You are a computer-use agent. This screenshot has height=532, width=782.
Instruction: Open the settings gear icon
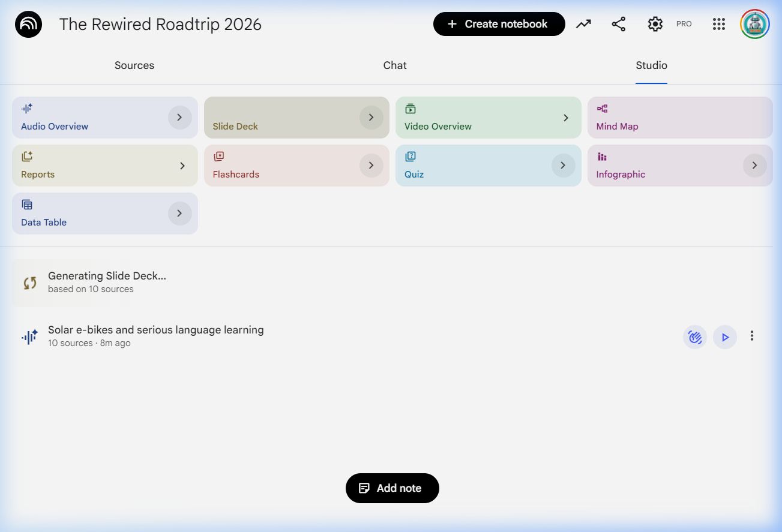click(x=655, y=24)
